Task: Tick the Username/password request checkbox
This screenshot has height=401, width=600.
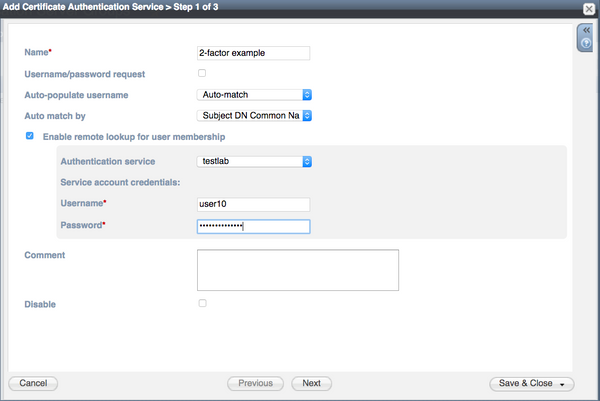Action: (x=202, y=73)
